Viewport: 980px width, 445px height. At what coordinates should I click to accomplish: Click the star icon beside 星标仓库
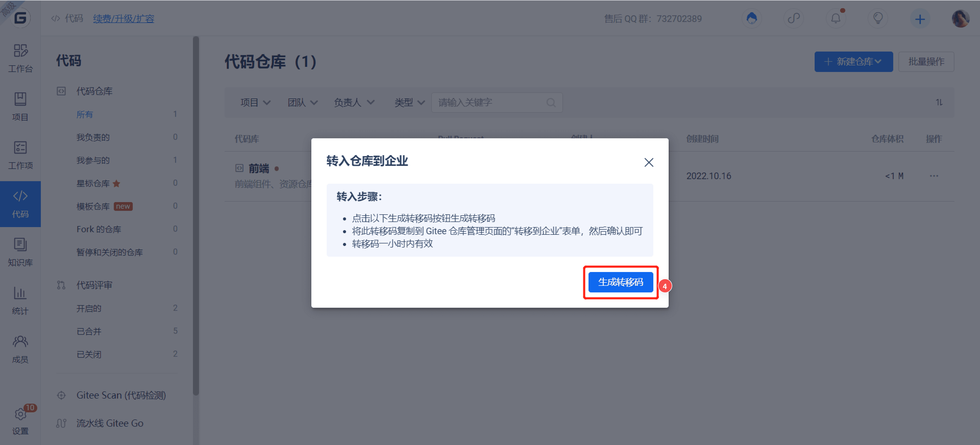pos(116,183)
